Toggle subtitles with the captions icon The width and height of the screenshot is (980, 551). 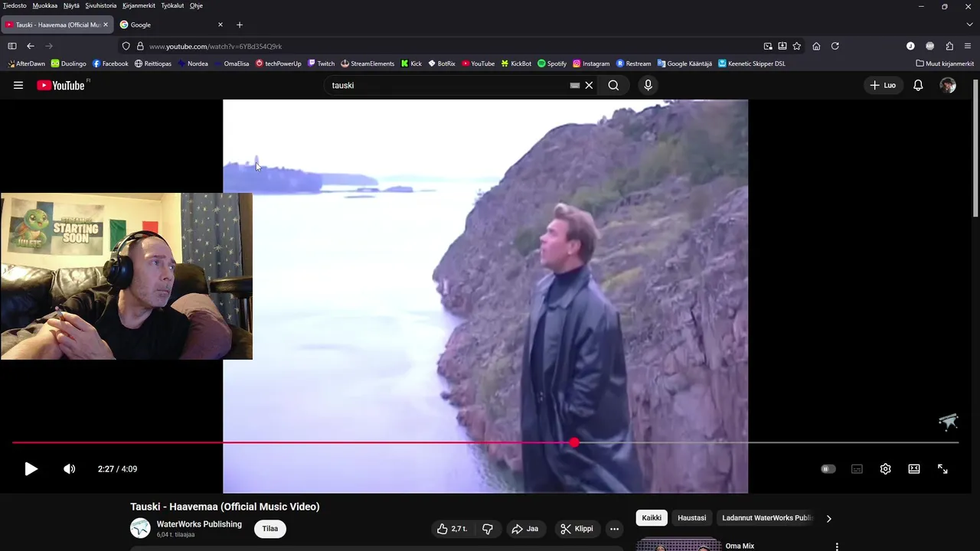coord(857,469)
